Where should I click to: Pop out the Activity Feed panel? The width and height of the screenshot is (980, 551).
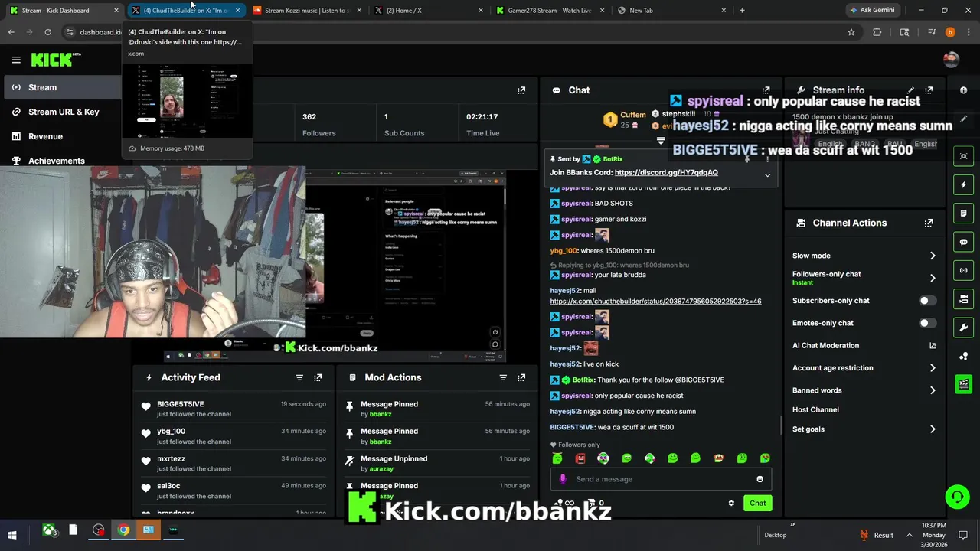(318, 377)
